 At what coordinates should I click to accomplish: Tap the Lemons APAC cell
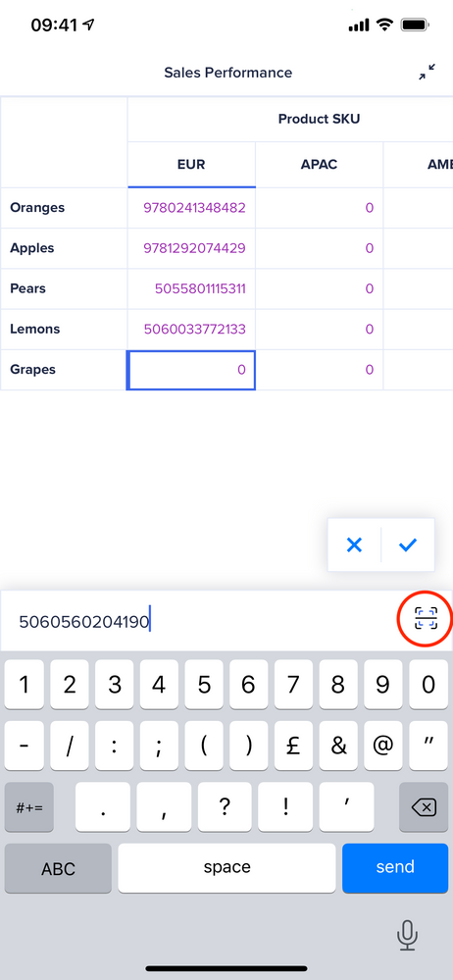(x=320, y=330)
